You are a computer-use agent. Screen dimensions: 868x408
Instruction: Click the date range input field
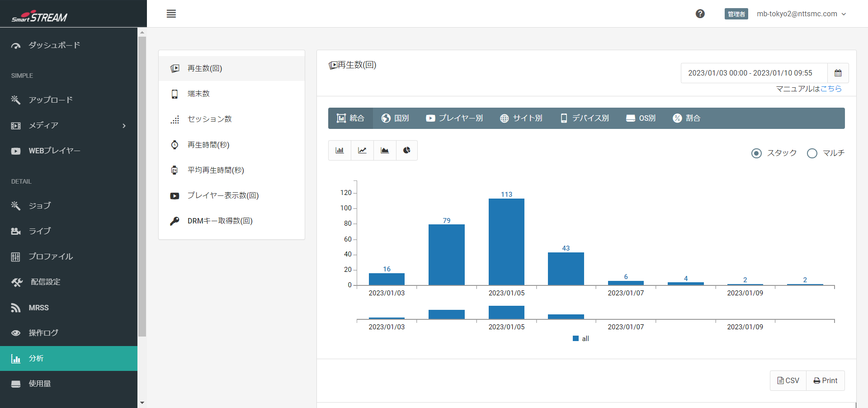pyautogui.click(x=754, y=73)
